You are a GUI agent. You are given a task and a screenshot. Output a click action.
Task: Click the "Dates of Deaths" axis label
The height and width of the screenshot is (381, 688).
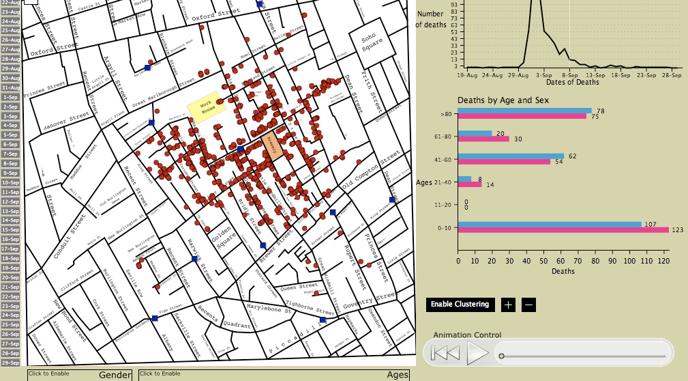click(572, 82)
